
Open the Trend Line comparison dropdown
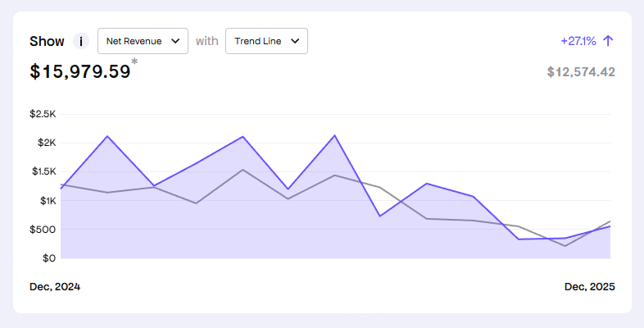pyautogui.click(x=266, y=41)
